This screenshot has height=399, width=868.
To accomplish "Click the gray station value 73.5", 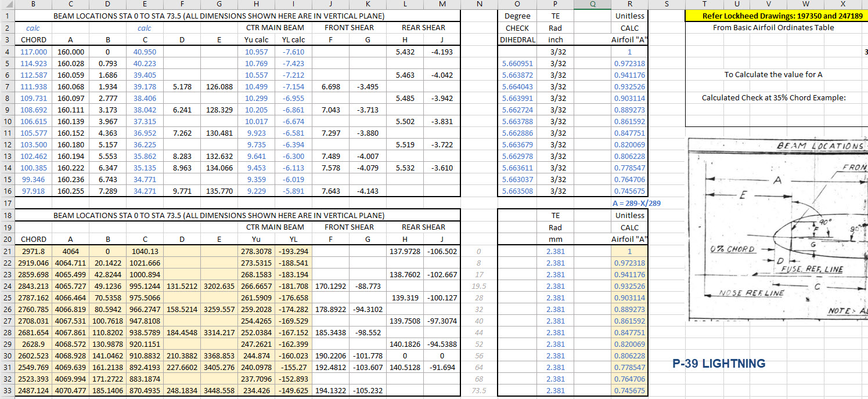I will coord(479,390).
